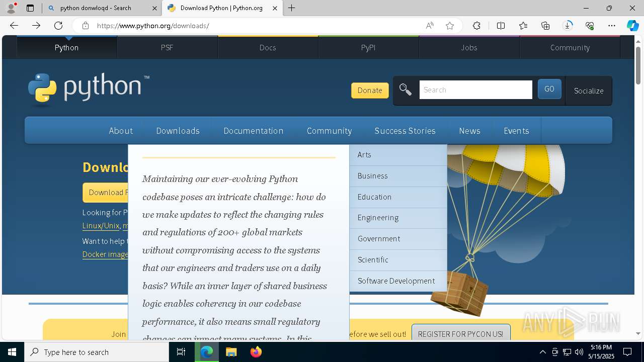The width and height of the screenshot is (644, 362).
Task: Open the Copilot sidebar icon
Action: (x=632, y=26)
